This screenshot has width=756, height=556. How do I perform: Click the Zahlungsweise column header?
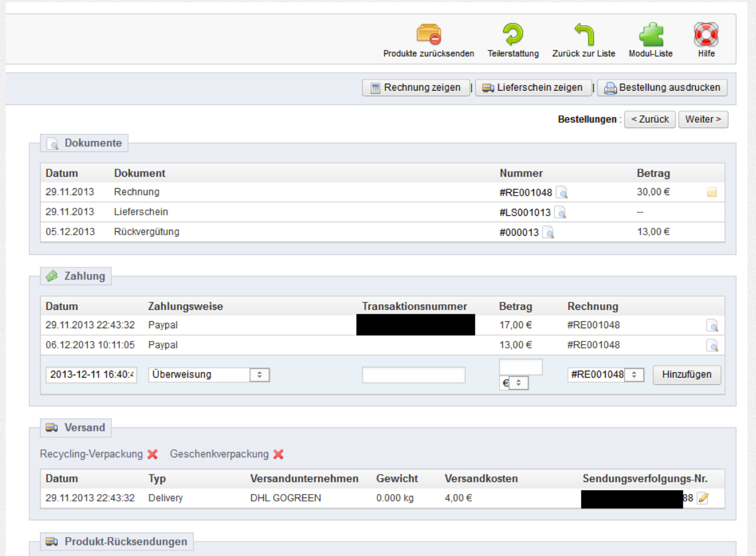click(x=186, y=306)
